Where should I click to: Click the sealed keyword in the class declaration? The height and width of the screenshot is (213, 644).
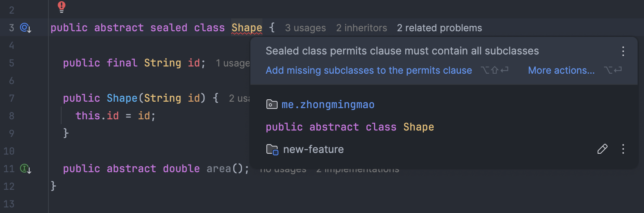[x=168, y=28]
